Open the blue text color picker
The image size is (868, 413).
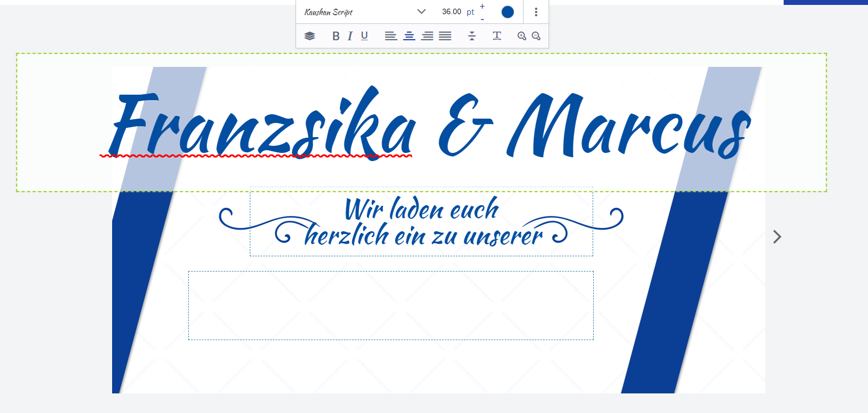click(507, 12)
